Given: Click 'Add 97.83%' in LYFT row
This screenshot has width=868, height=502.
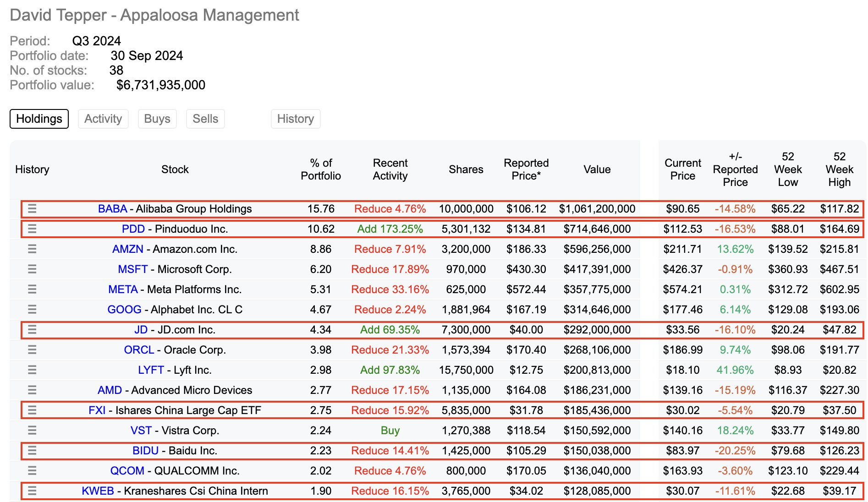Looking at the screenshot, I should [390, 370].
